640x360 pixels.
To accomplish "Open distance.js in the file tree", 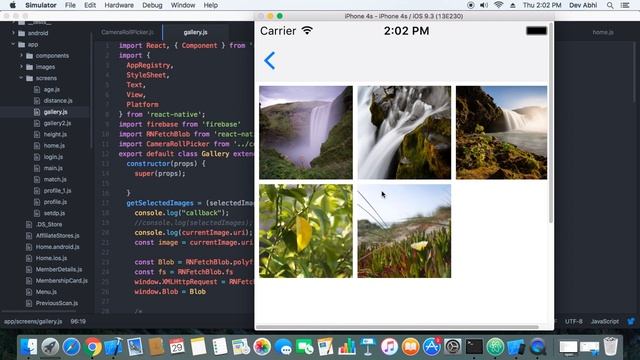I will [58, 100].
